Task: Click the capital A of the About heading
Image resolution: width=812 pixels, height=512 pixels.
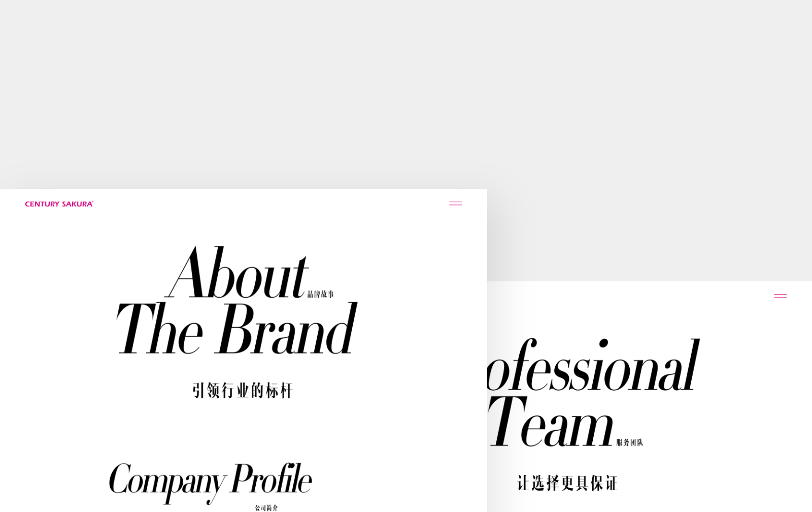Action: pos(187,273)
